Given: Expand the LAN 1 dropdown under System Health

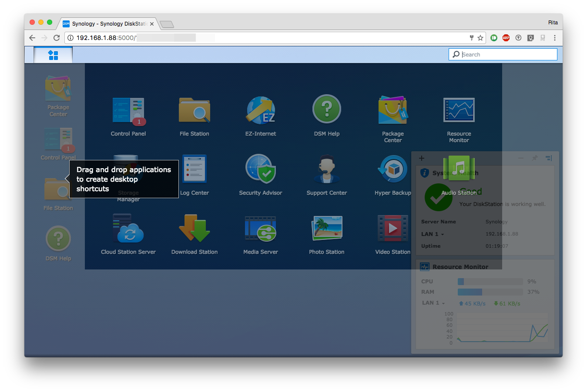Looking at the screenshot, I should (433, 234).
